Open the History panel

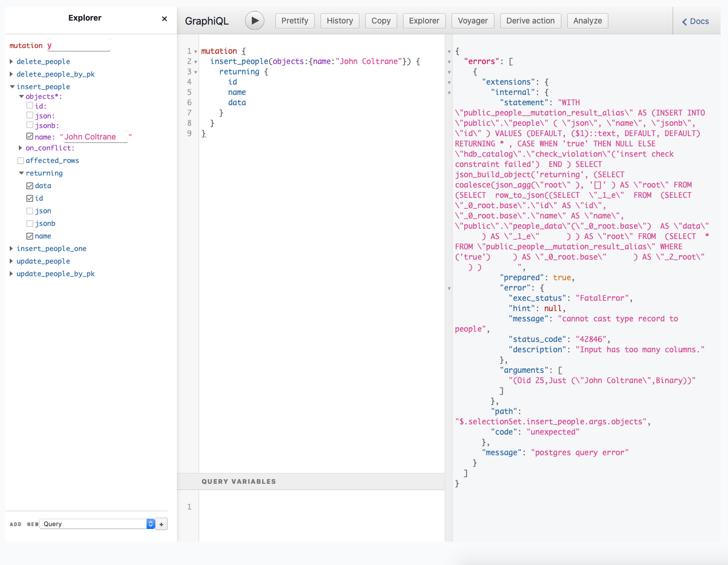pos(340,21)
